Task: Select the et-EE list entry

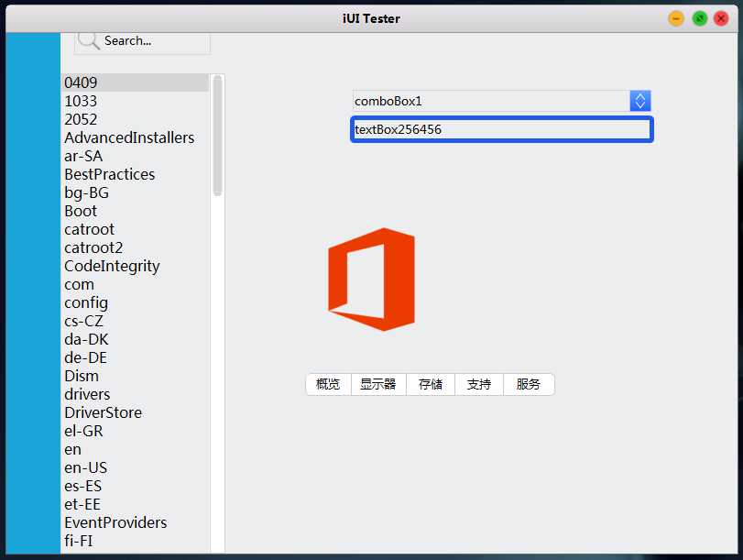Action: point(135,504)
